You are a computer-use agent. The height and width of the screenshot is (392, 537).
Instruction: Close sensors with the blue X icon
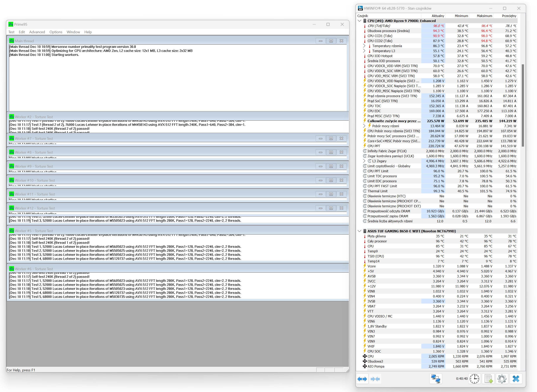pos(516,379)
